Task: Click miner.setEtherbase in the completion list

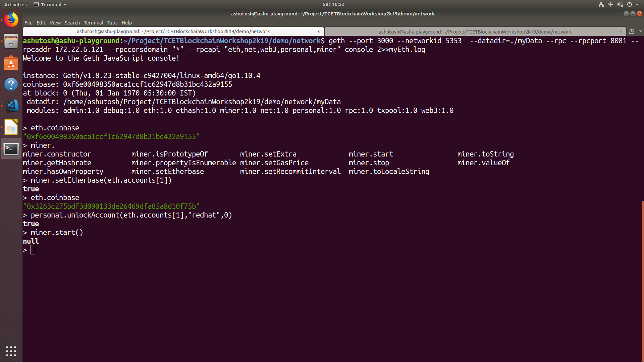Action: tap(168, 172)
